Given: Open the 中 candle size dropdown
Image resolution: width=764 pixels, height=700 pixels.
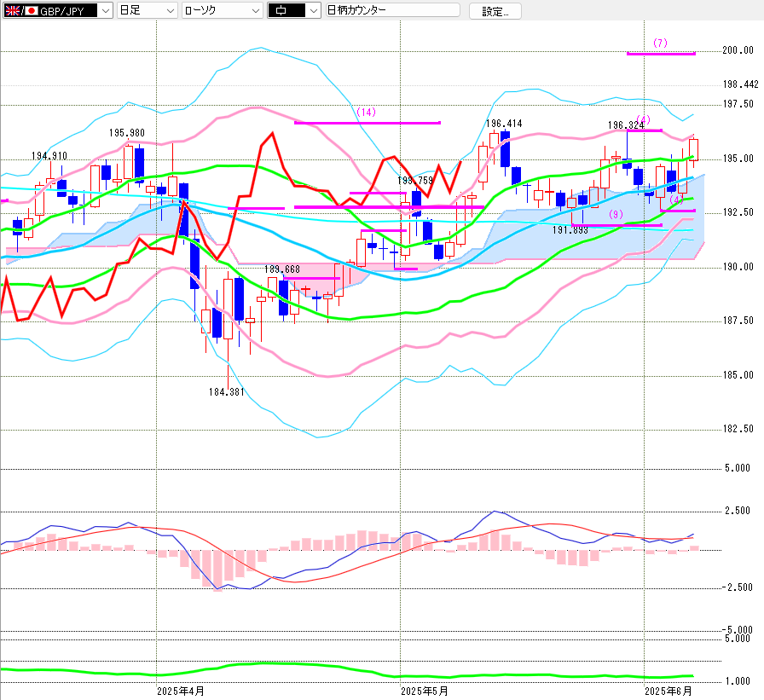Looking at the screenshot, I should [x=294, y=10].
